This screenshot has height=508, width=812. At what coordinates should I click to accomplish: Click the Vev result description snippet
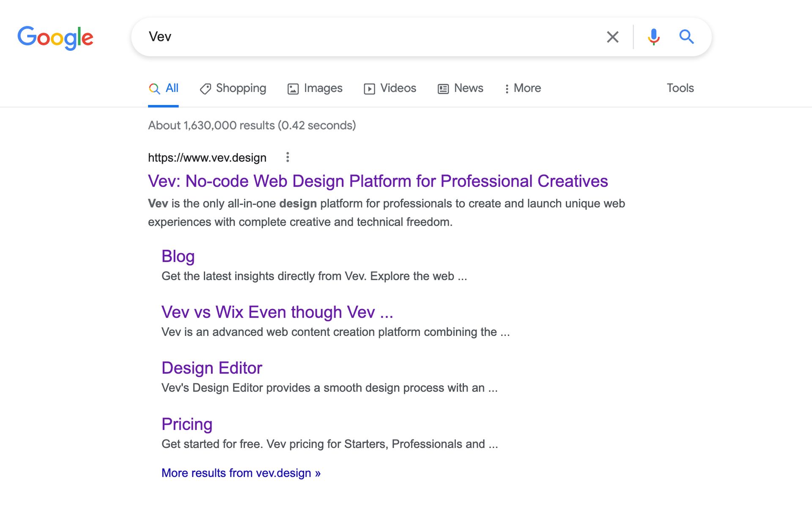pos(387,213)
